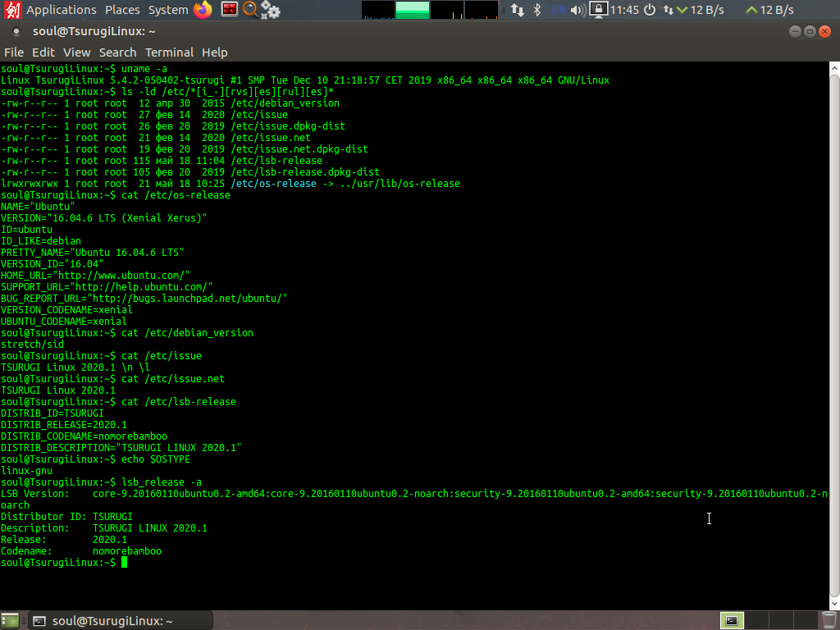Click the linux-gnu output line

click(x=27, y=471)
